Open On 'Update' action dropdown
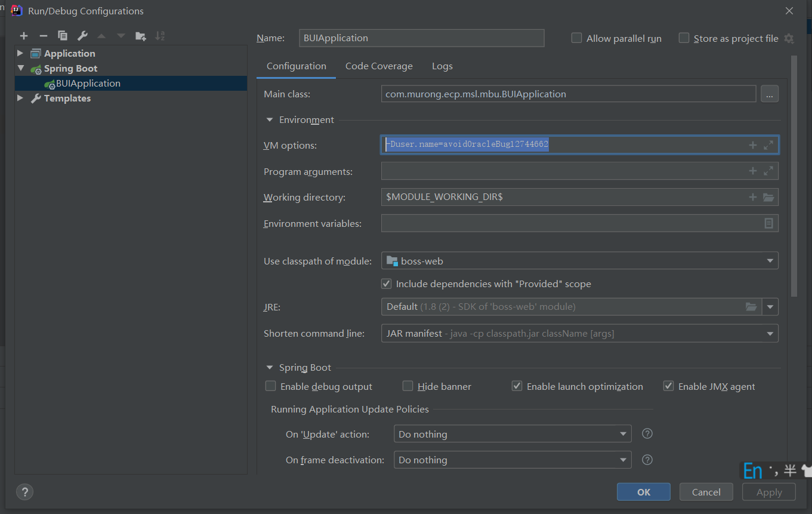The image size is (812, 514). click(512, 434)
